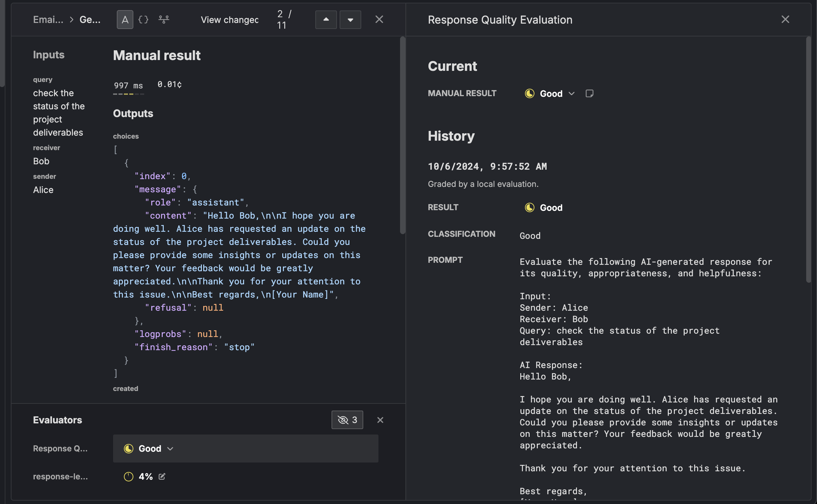The height and width of the screenshot is (504, 817).
Task: Click the Good status icon in Current section
Action: tap(529, 93)
